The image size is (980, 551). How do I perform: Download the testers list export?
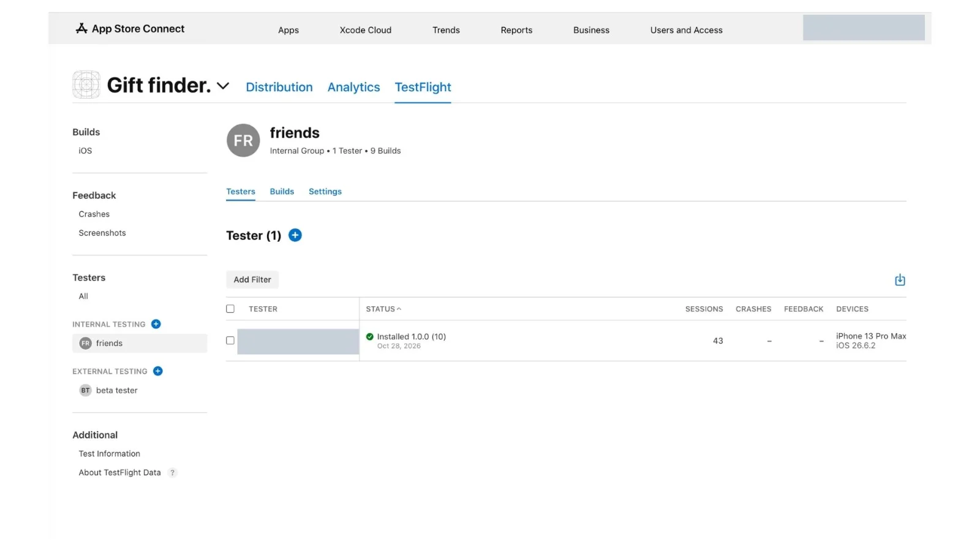coord(900,280)
